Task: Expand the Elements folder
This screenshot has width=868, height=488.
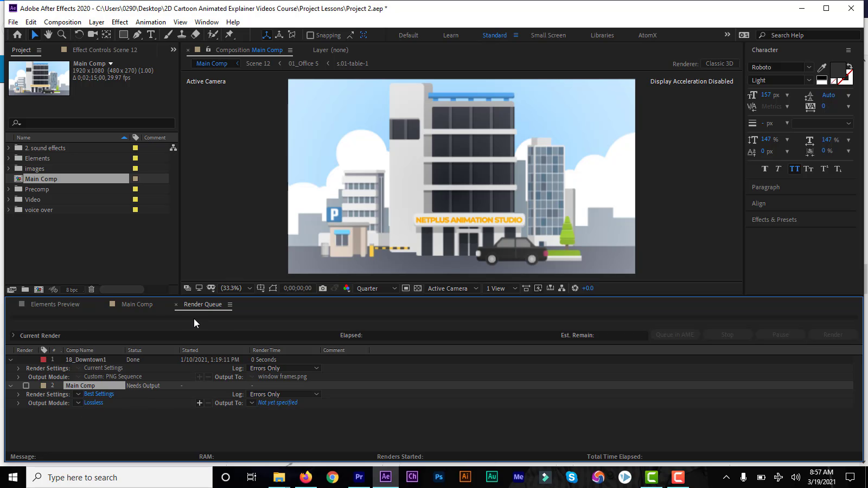Action: coord(9,158)
